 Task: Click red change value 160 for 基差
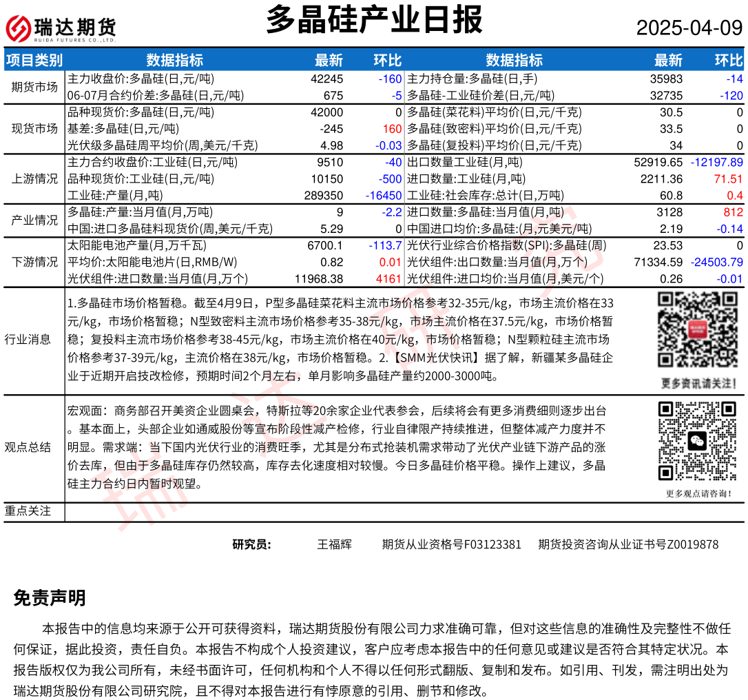click(x=392, y=129)
